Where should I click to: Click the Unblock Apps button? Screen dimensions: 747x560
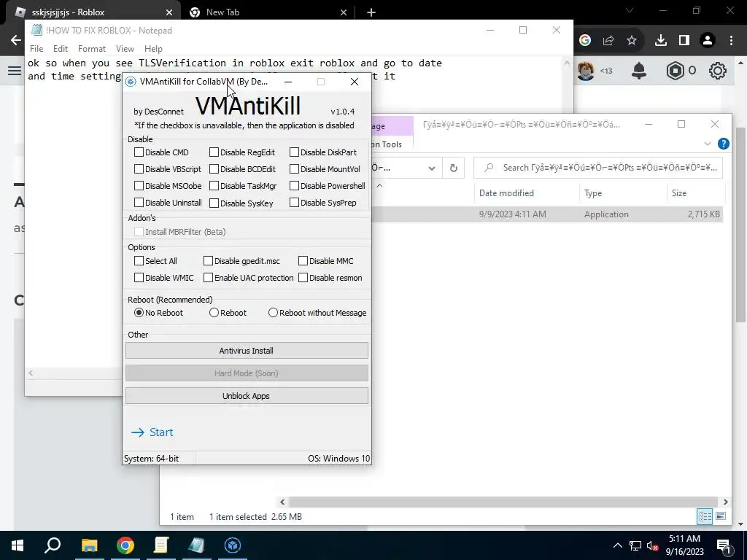coord(247,396)
